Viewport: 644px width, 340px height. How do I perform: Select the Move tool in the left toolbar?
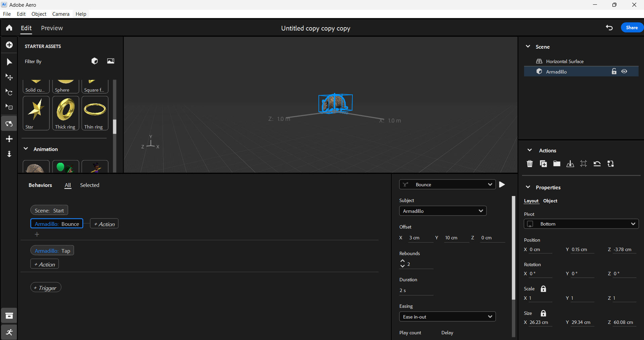(9, 77)
